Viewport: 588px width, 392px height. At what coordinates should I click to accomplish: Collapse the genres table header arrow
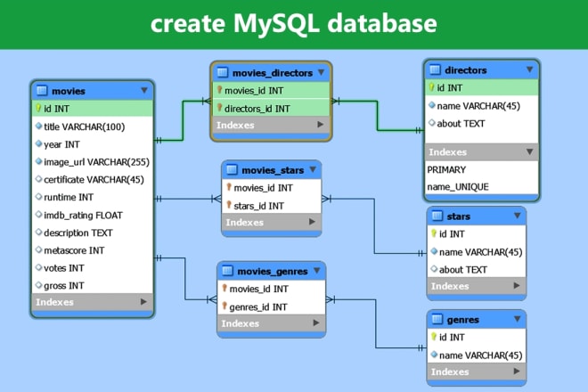(517, 319)
